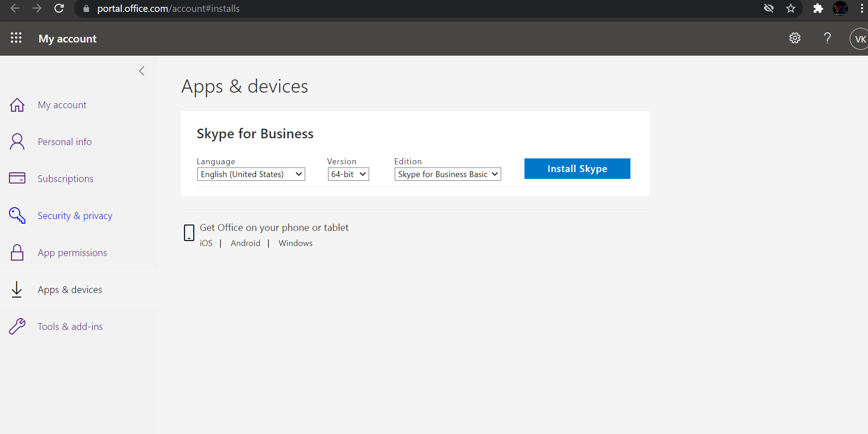Screen dimensions: 868x434
Task: Open Security & privacy page
Action: (x=75, y=216)
